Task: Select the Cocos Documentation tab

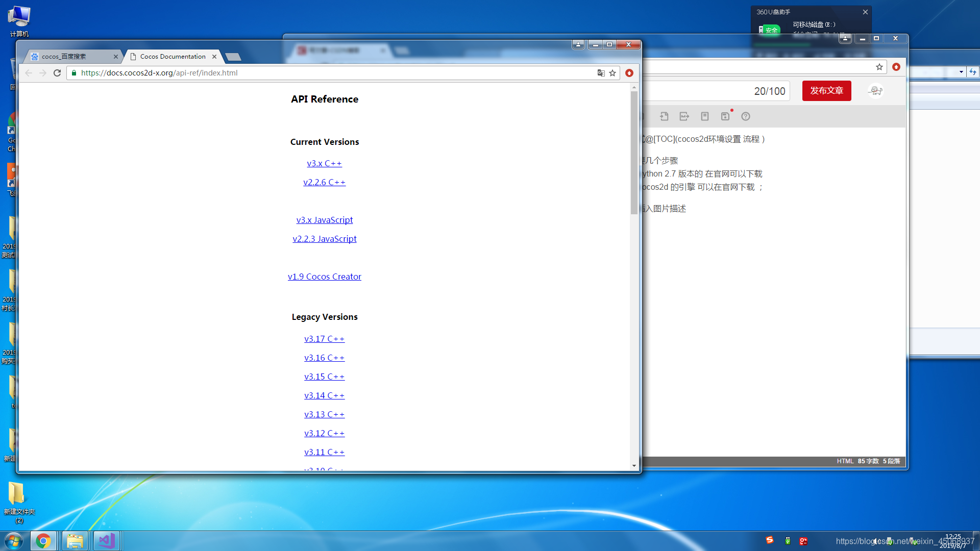Action: pos(173,57)
